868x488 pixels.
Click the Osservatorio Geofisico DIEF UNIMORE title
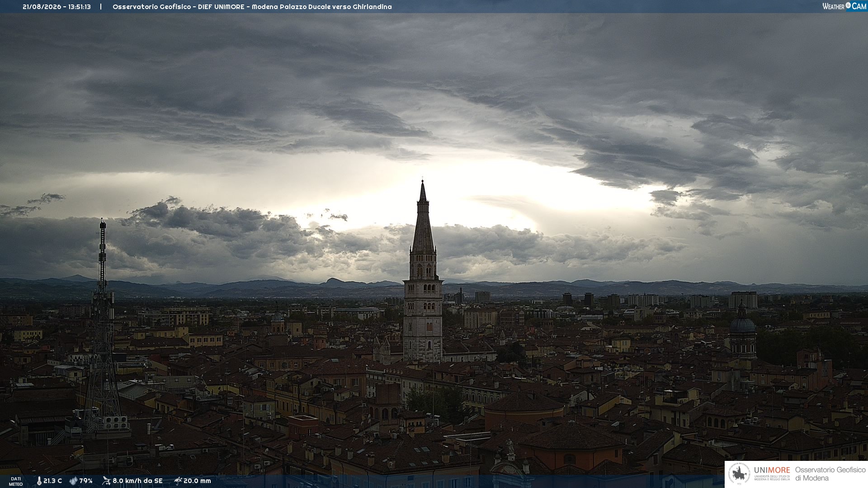point(252,7)
